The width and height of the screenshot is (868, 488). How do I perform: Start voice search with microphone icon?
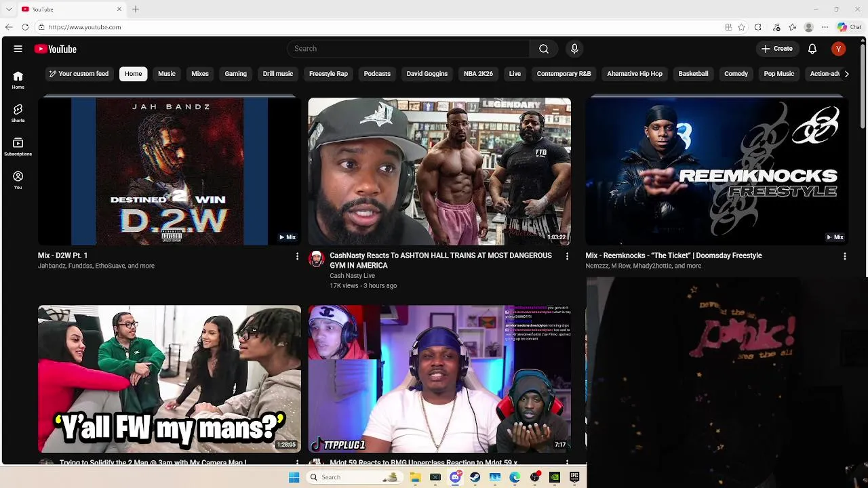pos(574,49)
